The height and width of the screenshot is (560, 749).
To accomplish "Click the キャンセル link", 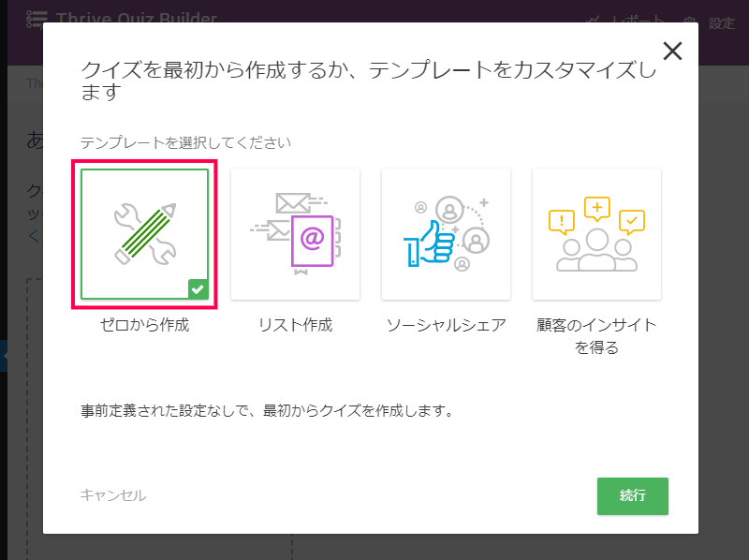I will tap(113, 495).
